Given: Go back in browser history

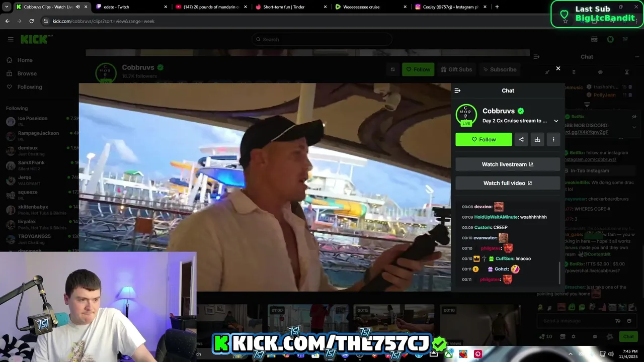Looking at the screenshot, I should tap(7, 21).
